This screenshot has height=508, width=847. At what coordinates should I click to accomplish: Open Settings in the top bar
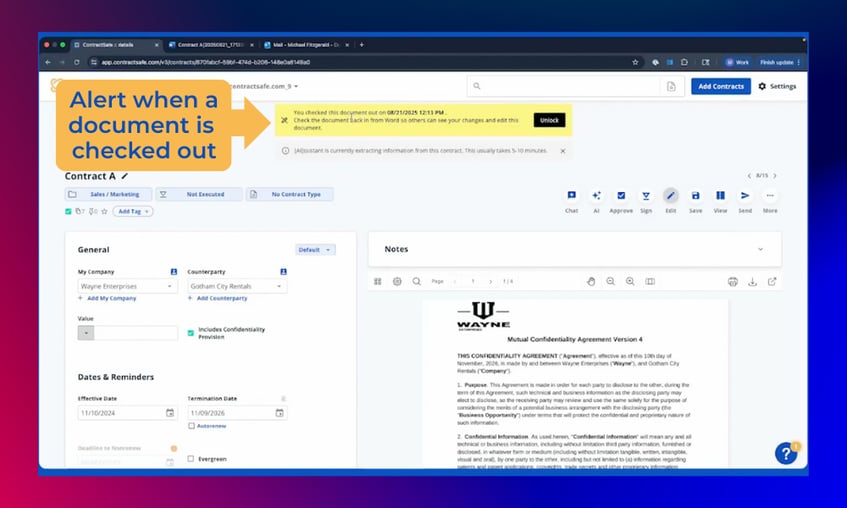pos(777,86)
